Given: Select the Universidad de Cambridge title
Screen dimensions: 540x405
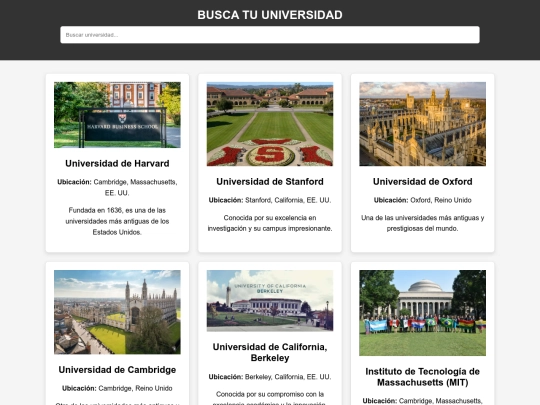Looking at the screenshot, I should pos(117,370).
